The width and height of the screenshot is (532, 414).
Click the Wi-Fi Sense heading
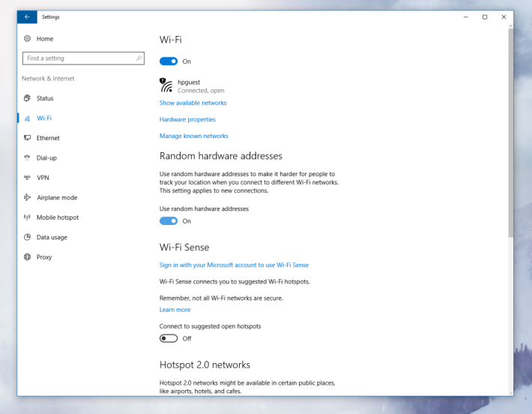tap(184, 247)
